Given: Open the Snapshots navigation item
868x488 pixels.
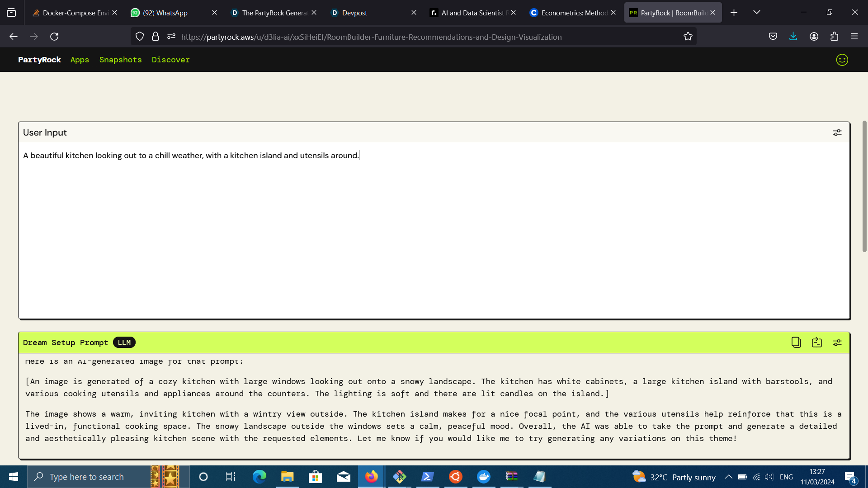Looking at the screenshot, I should click(120, 60).
